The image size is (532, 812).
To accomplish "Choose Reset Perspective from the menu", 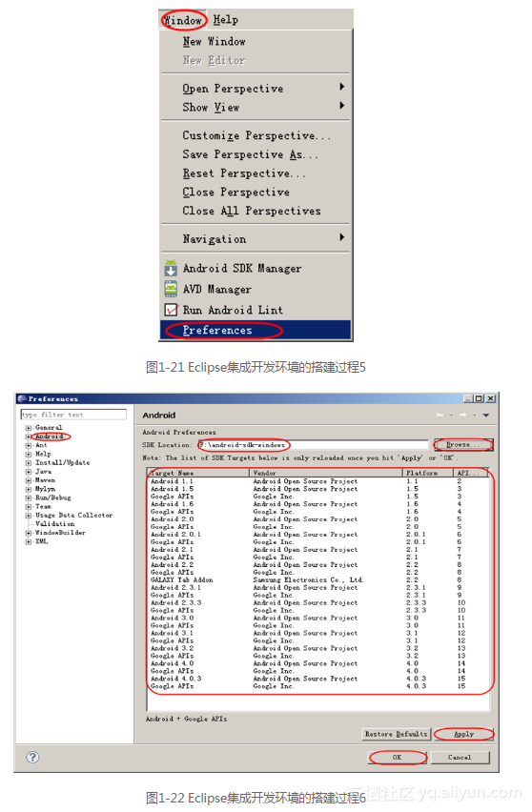I will [x=244, y=173].
